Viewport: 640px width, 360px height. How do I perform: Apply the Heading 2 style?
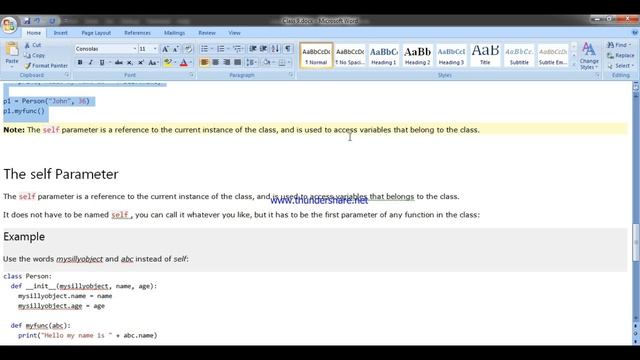coord(418,56)
